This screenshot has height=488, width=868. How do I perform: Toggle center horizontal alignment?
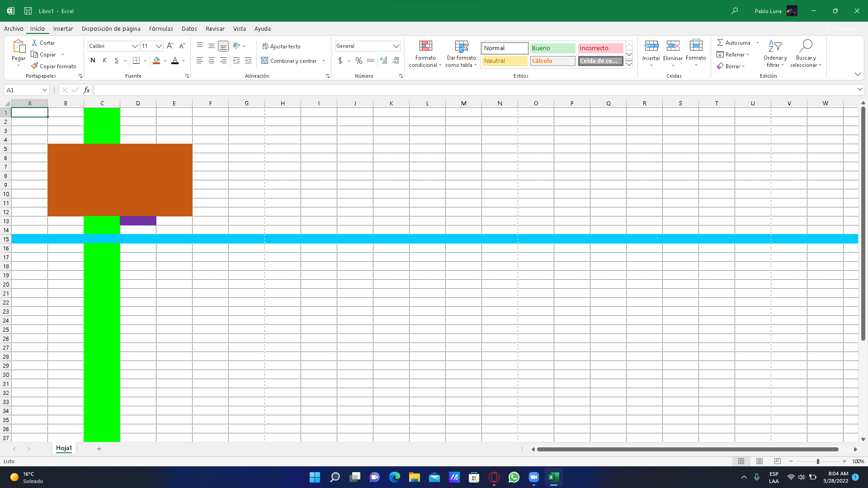point(212,60)
